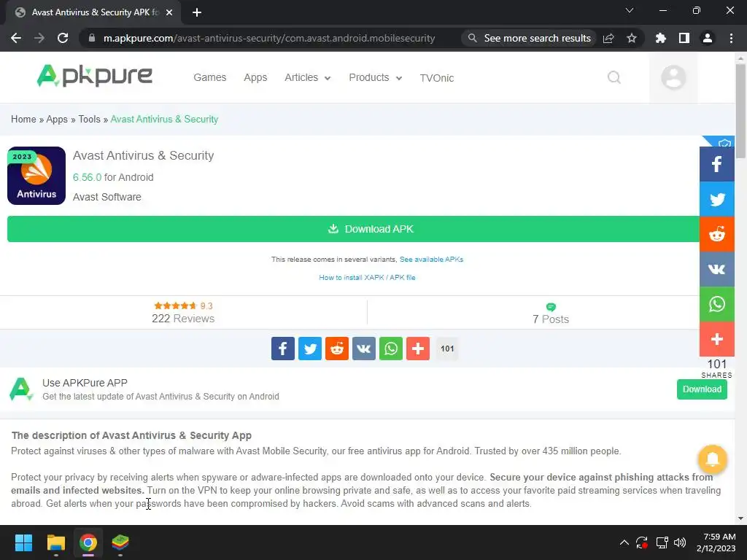747x560 pixels.
Task: Go to Home in the breadcrumb
Action: point(23,119)
